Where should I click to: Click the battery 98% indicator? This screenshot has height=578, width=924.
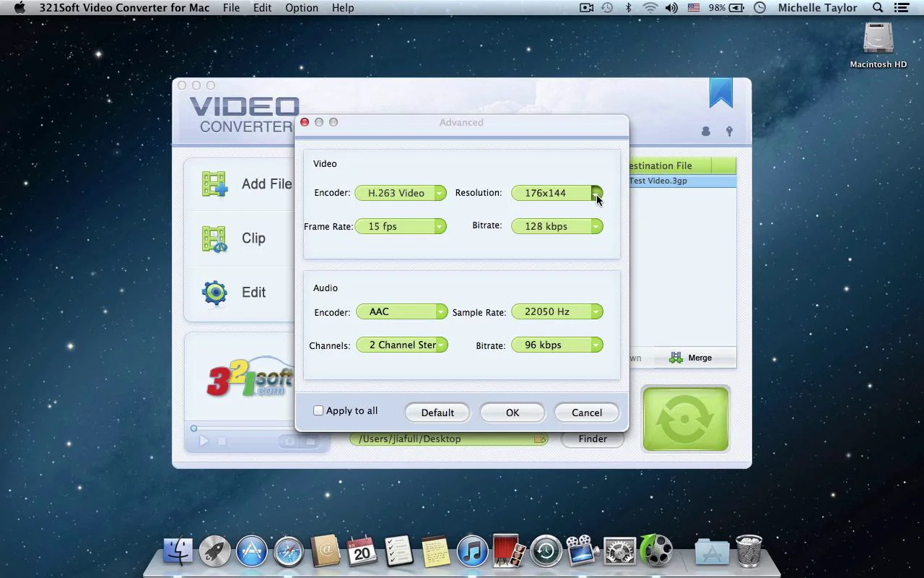(726, 8)
